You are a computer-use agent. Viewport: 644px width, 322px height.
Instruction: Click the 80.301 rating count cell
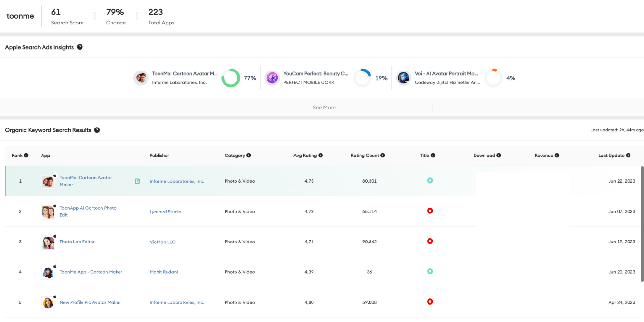369,181
